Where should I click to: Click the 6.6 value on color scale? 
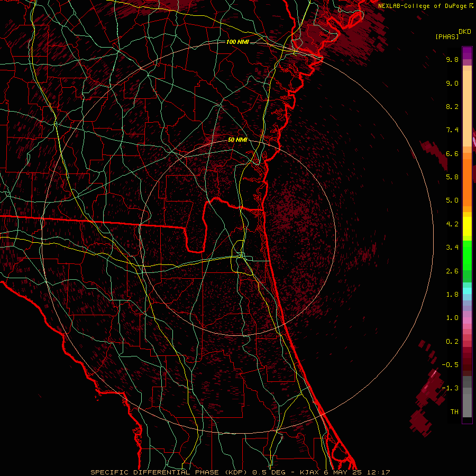click(452, 153)
